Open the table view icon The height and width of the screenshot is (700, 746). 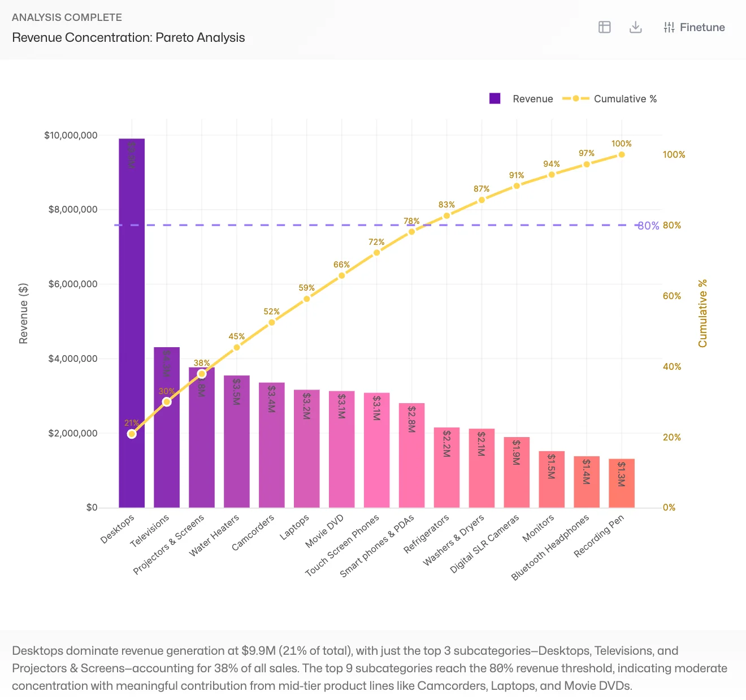[605, 27]
